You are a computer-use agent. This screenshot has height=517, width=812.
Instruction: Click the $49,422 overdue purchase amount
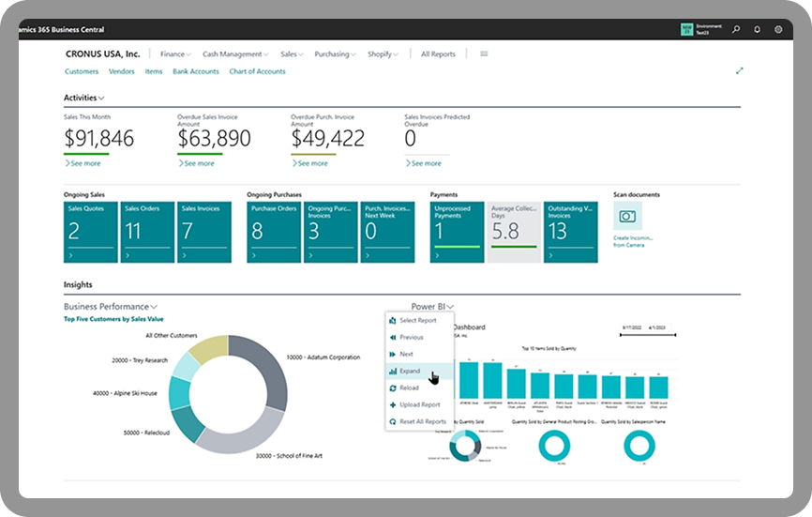(x=328, y=138)
